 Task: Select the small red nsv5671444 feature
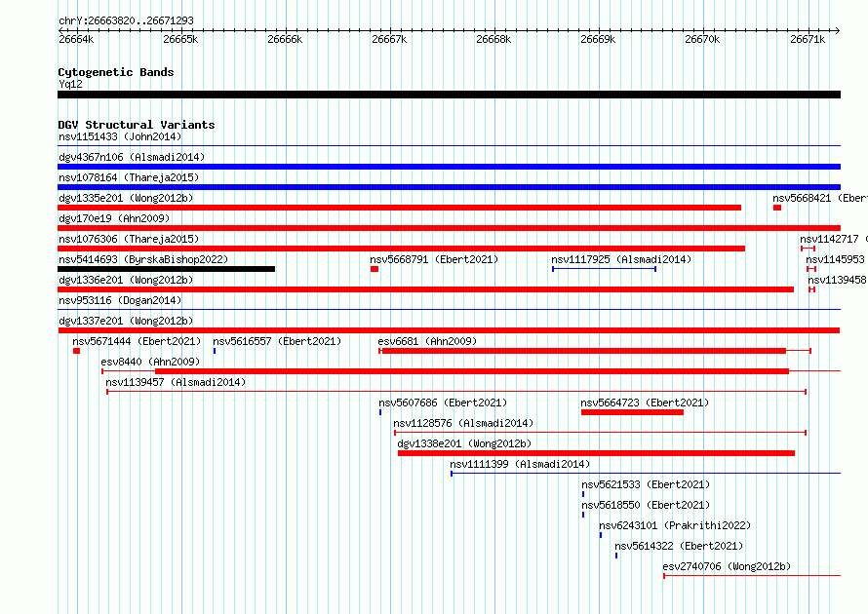click(x=76, y=351)
